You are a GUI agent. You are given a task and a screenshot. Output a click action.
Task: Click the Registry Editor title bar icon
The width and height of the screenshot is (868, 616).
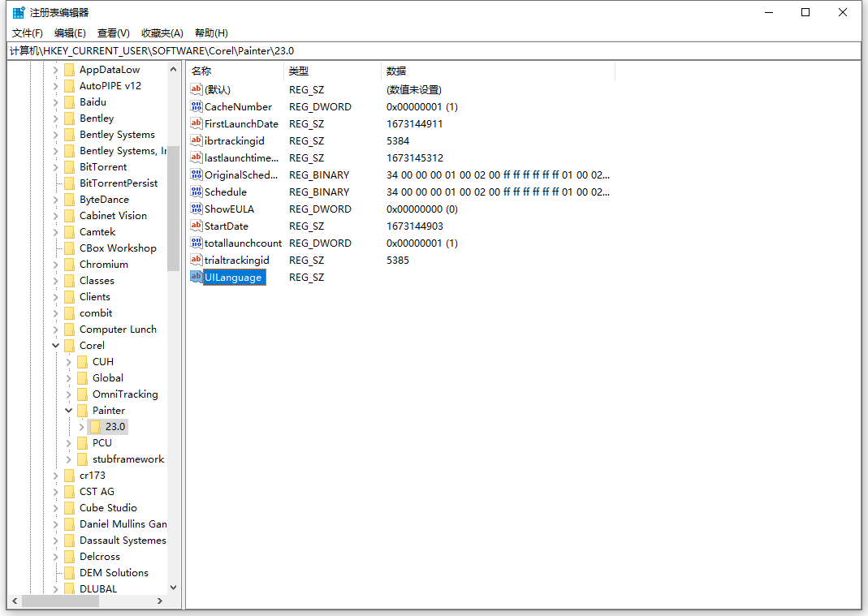pyautogui.click(x=19, y=12)
